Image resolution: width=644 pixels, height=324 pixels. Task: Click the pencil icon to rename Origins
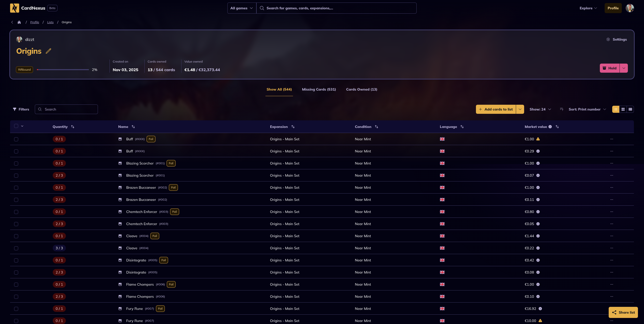[48, 51]
